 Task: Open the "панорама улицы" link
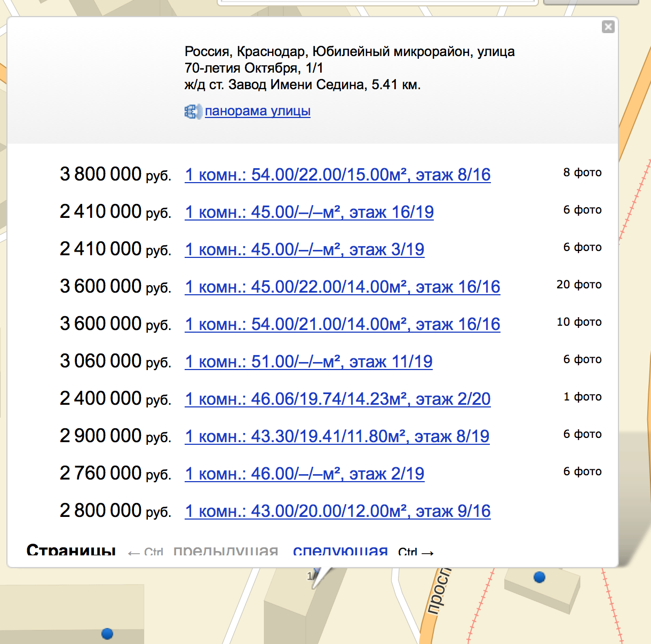tap(257, 111)
